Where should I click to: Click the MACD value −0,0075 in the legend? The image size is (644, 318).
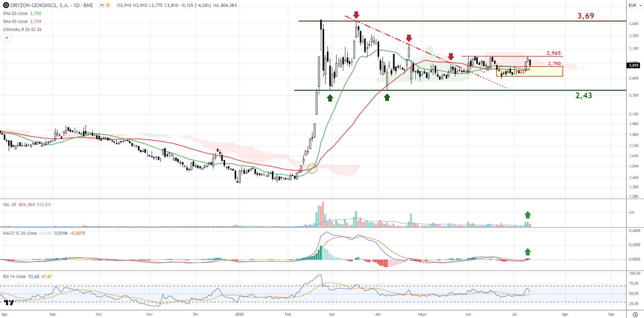tap(77, 233)
